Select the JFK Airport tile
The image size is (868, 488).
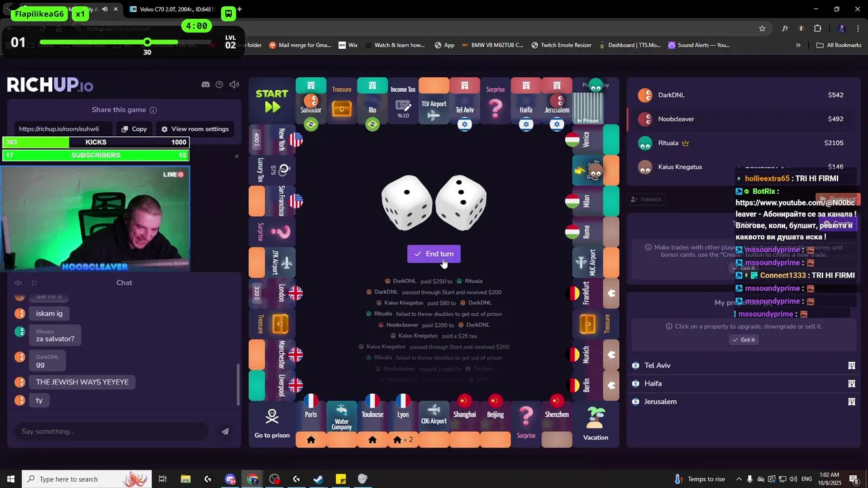272,262
